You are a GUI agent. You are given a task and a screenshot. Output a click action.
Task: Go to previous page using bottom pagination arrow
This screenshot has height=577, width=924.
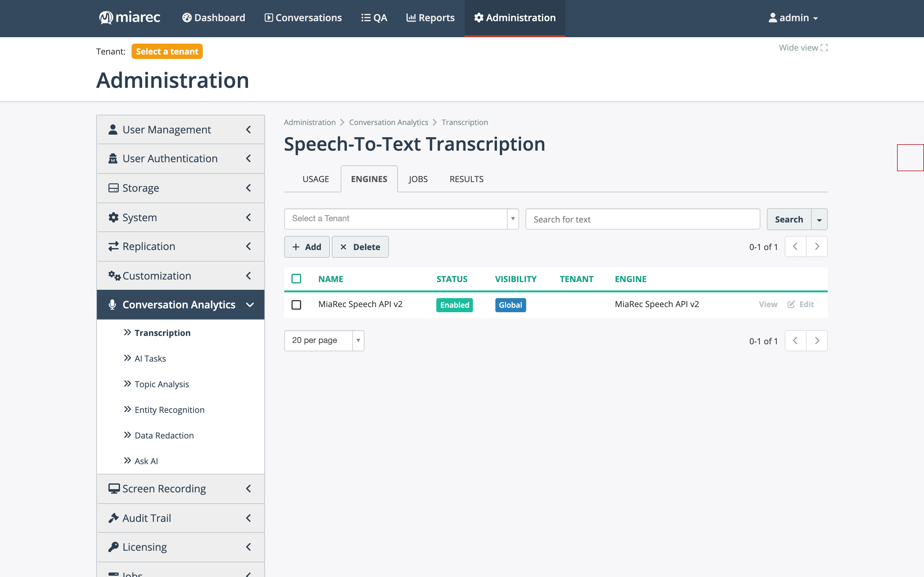(x=795, y=341)
